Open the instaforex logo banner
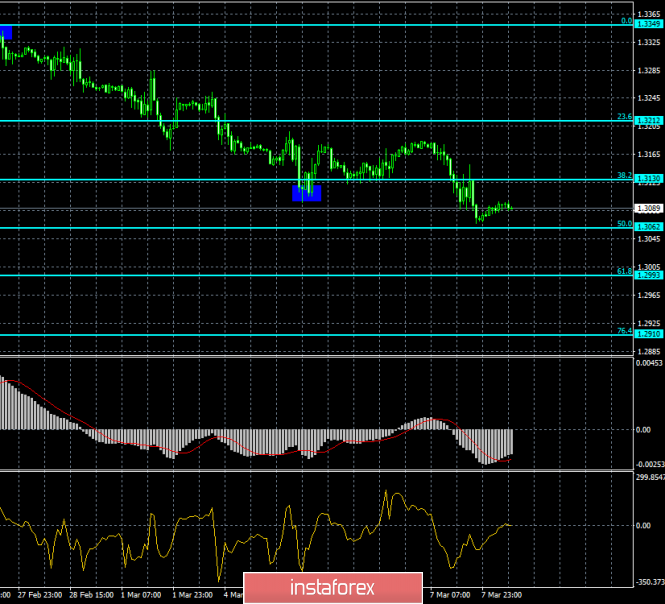 tap(333, 588)
